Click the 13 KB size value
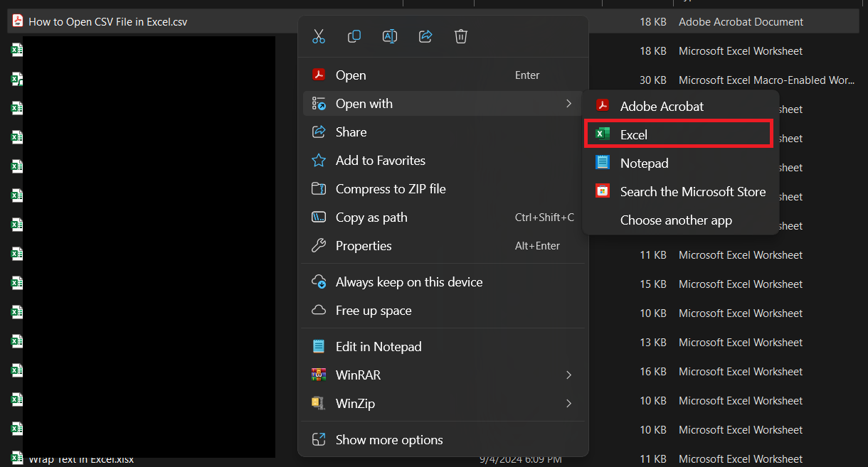 click(x=652, y=343)
